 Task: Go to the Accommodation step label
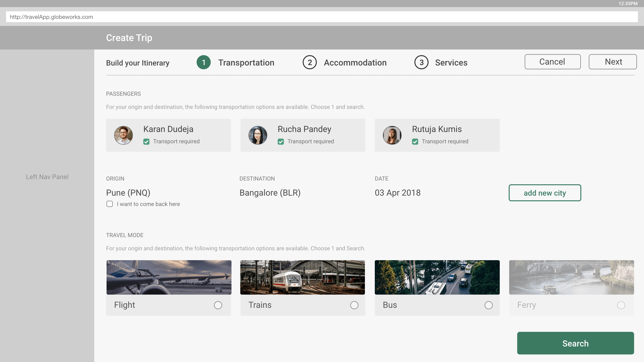pyautogui.click(x=355, y=62)
